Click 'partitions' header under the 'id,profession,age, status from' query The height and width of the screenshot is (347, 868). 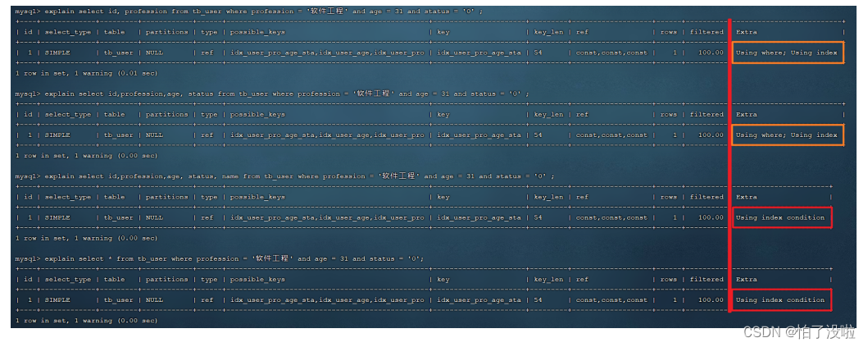click(x=166, y=115)
